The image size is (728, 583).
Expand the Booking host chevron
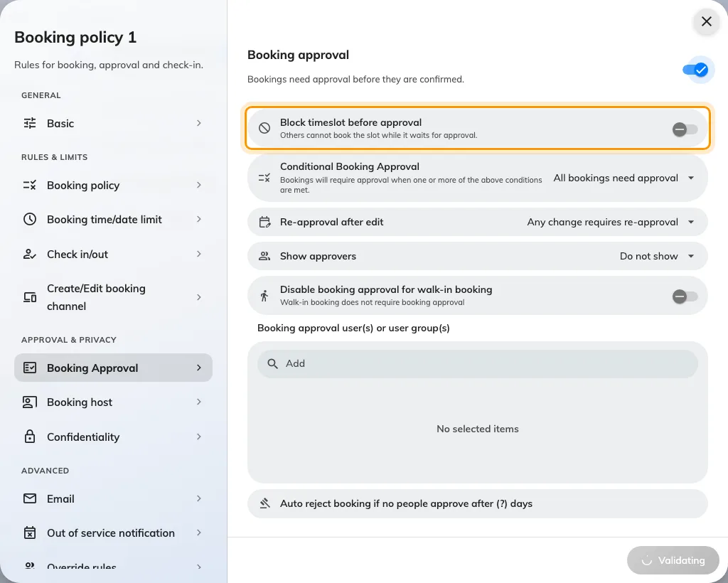point(199,402)
